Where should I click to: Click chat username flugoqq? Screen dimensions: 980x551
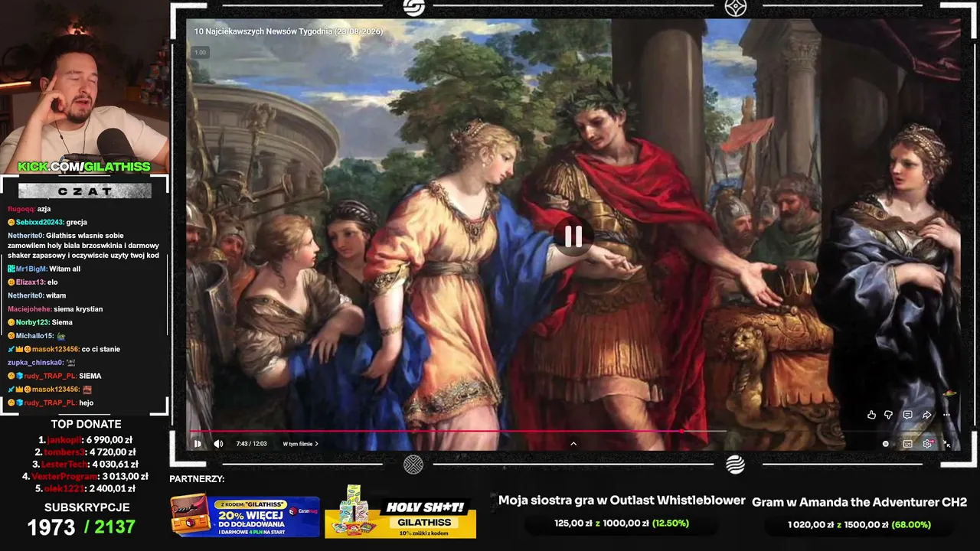click(x=21, y=209)
